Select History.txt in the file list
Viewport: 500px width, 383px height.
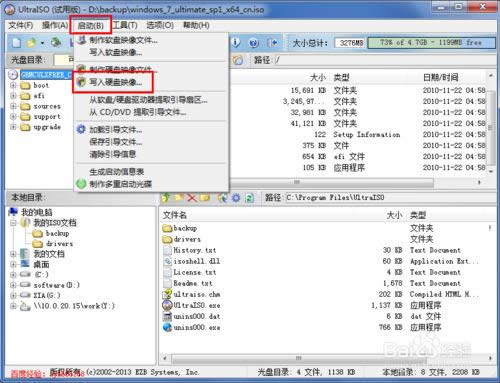(195, 250)
